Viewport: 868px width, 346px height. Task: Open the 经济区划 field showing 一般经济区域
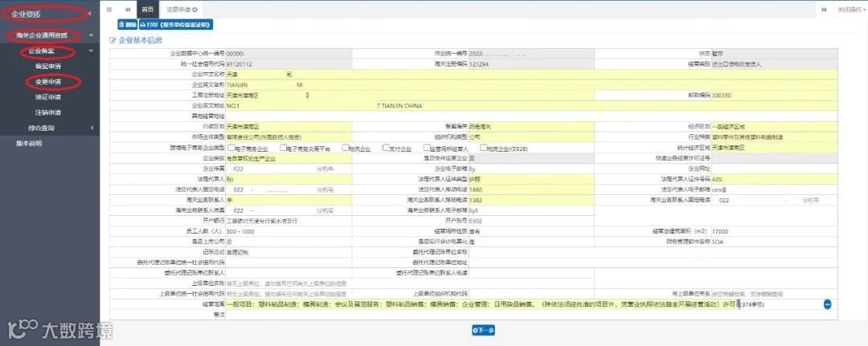(774, 127)
